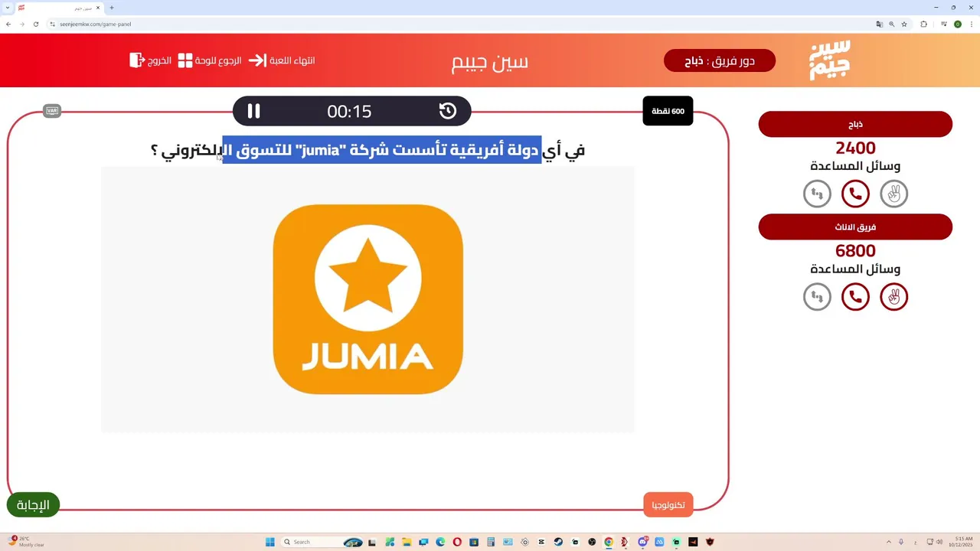Use فريق الاناث swap lifeline
980x551 pixels.
(817, 296)
